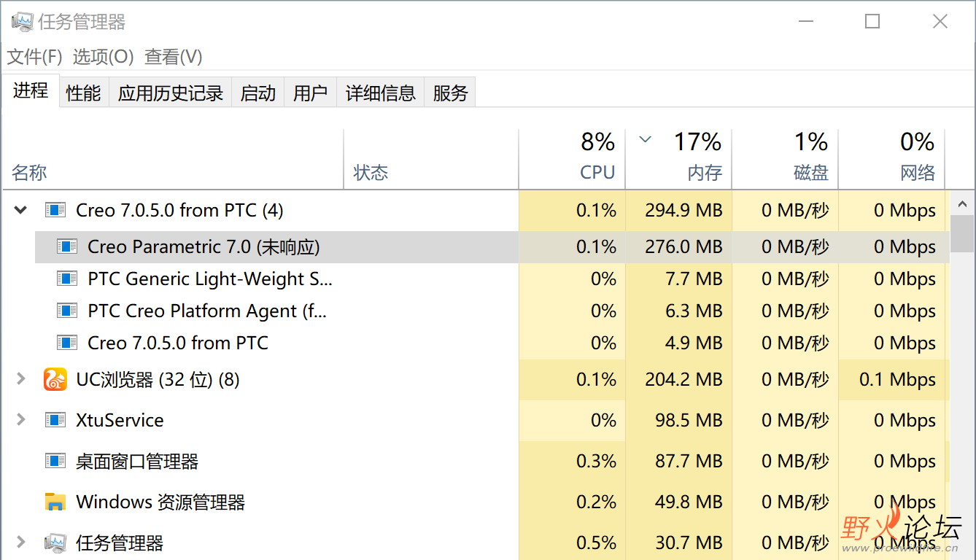Expand the Task Manager process group
Screen dimensions: 976x560
[x=21, y=542]
